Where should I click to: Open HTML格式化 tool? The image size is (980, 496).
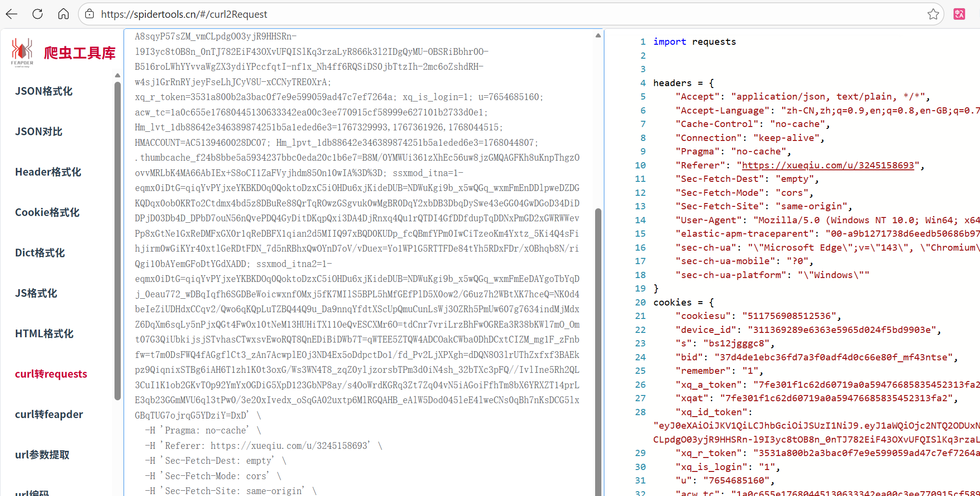click(x=44, y=333)
